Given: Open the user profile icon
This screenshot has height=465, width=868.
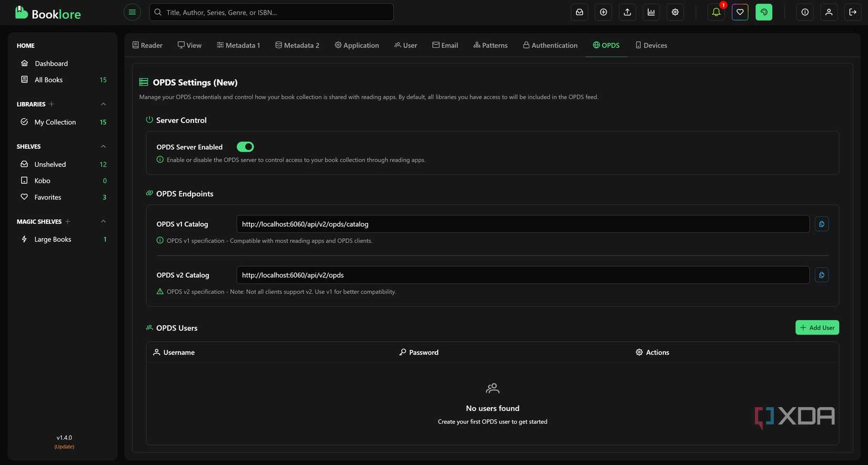Looking at the screenshot, I should pos(829,12).
